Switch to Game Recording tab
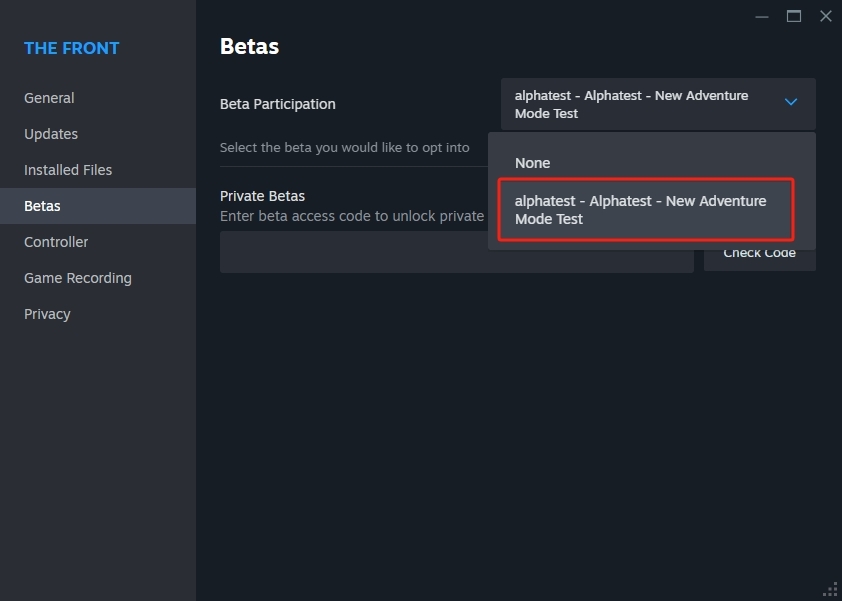 (x=78, y=278)
